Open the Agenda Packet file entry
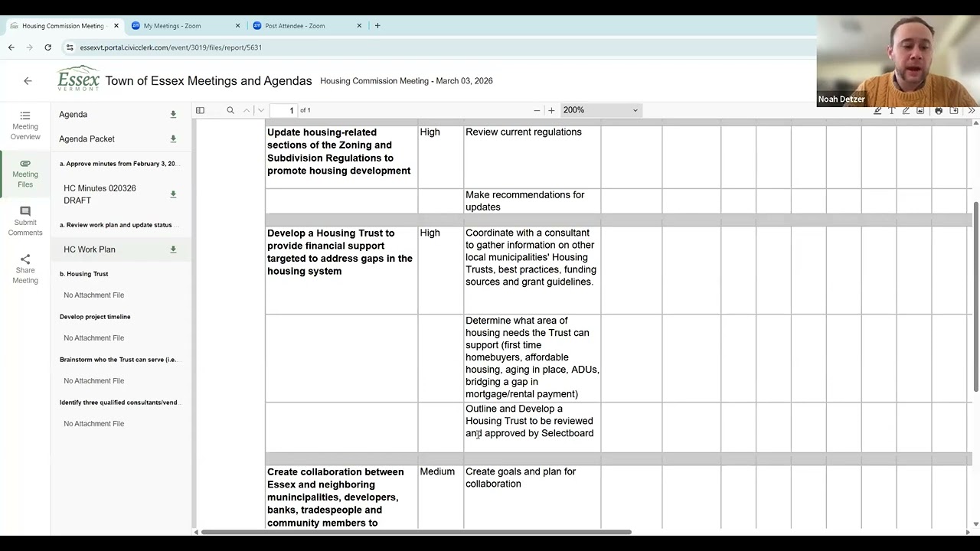Image resolution: width=980 pixels, height=551 pixels. coord(87,139)
